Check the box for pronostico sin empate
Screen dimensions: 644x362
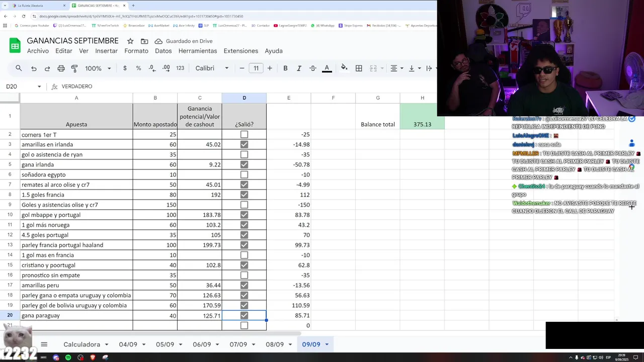[244, 275]
